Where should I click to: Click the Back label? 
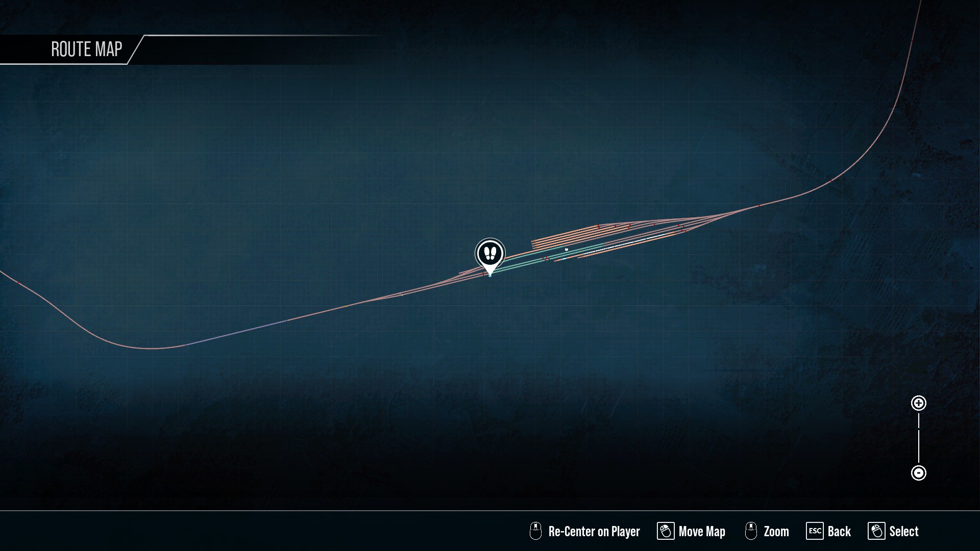pyautogui.click(x=839, y=532)
